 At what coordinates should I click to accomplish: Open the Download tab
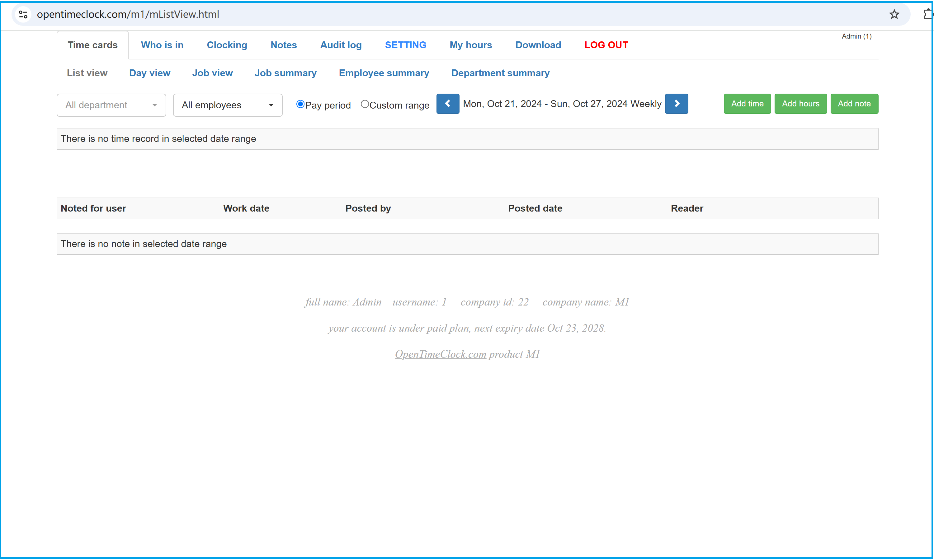pyautogui.click(x=538, y=45)
